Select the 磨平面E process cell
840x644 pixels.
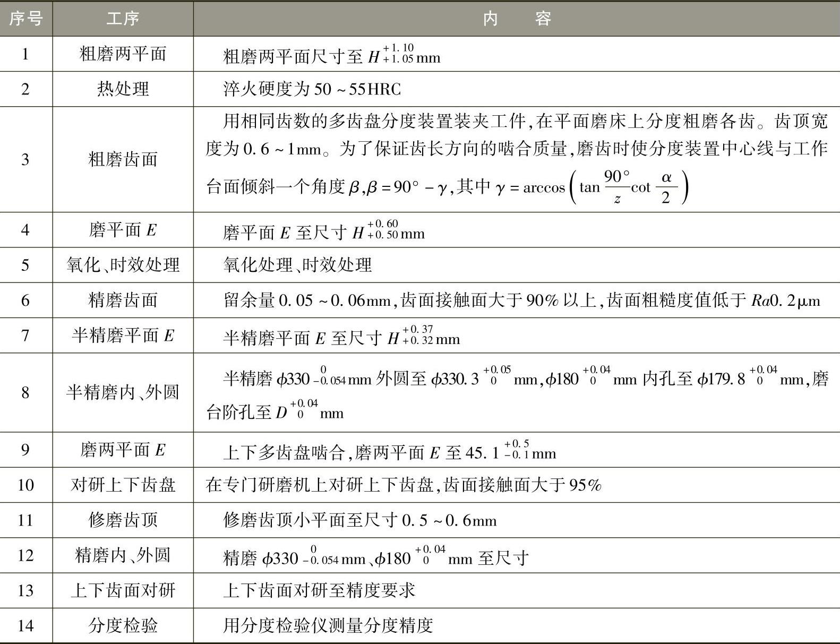123,230
